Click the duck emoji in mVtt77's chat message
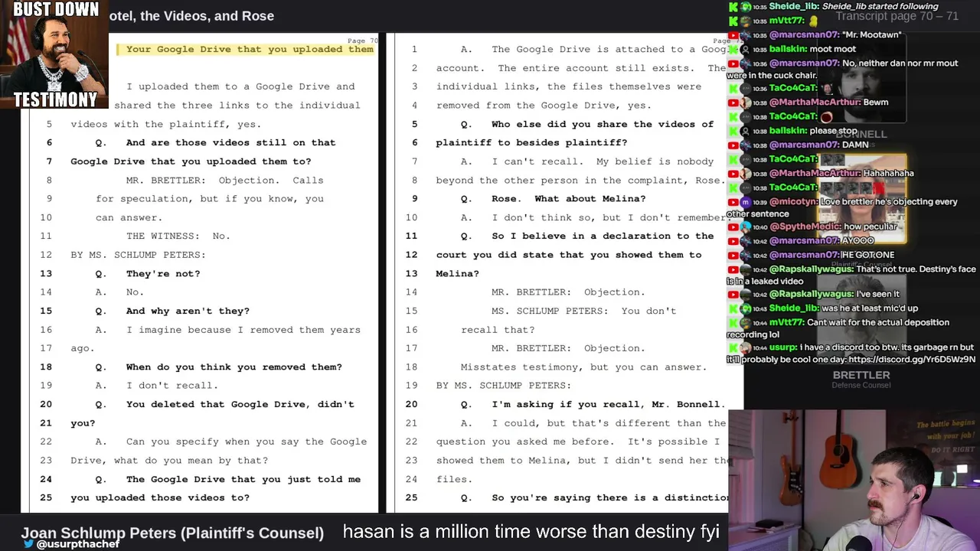Viewport: 980px width, 551px height. pos(813,21)
